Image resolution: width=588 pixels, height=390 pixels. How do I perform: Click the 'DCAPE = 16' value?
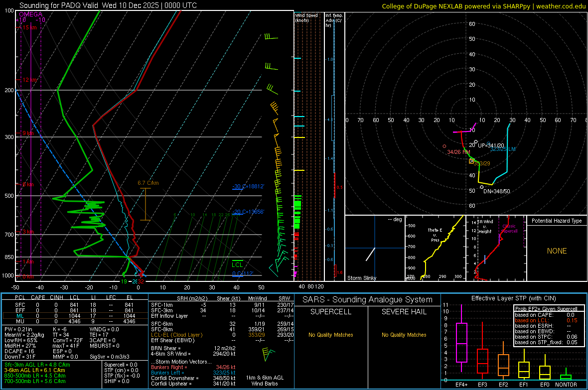pos(19,351)
